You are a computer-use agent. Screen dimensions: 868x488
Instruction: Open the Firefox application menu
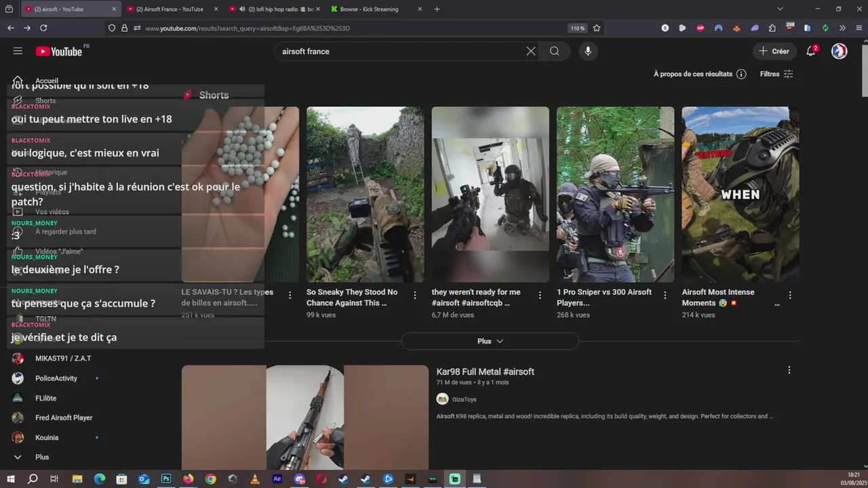point(859,28)
